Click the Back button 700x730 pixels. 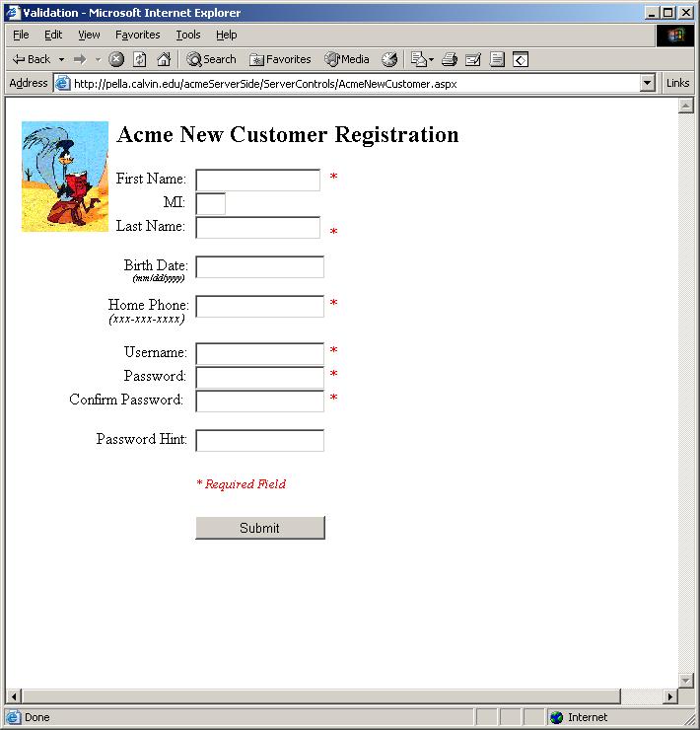[x=32, y=59]
